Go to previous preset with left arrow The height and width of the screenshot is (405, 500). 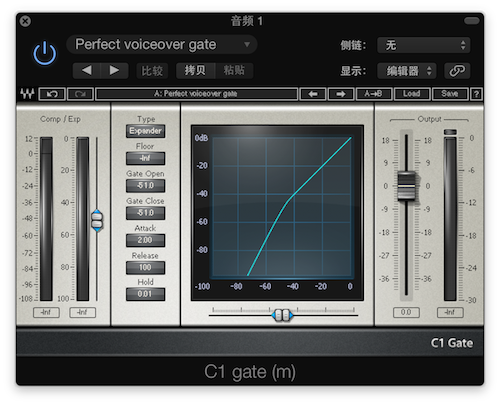[87, 70]
